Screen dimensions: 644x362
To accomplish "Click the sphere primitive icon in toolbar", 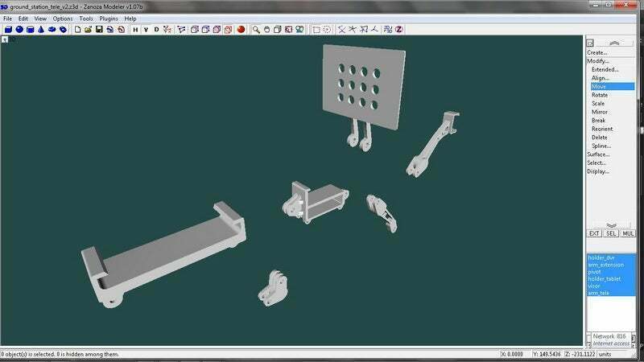I will (x=19, y=30).
